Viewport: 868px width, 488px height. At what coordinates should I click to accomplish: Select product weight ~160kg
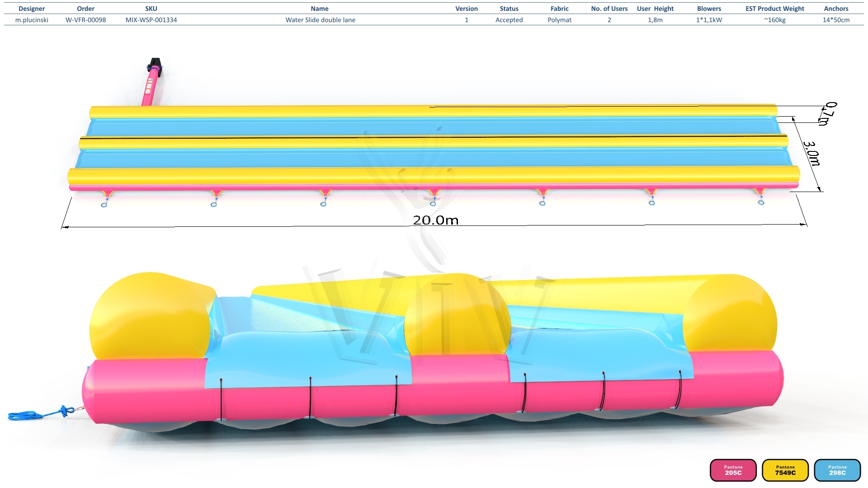775,20
